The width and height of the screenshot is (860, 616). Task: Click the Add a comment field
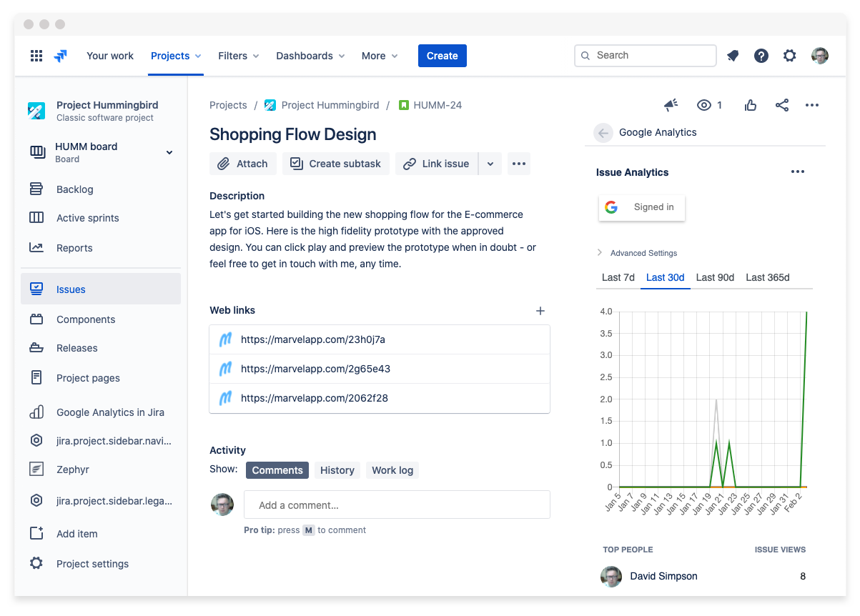coord(397,505)
